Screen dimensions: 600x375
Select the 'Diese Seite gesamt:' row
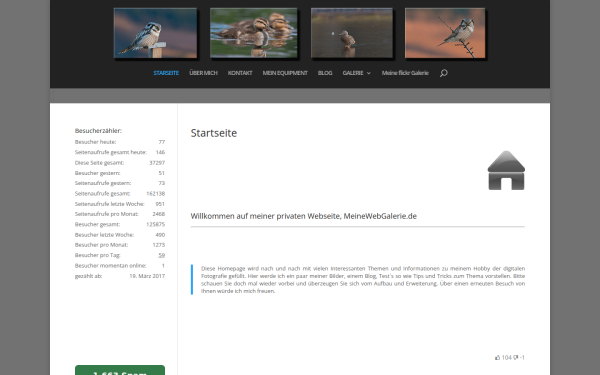click(x=120, y=163)
